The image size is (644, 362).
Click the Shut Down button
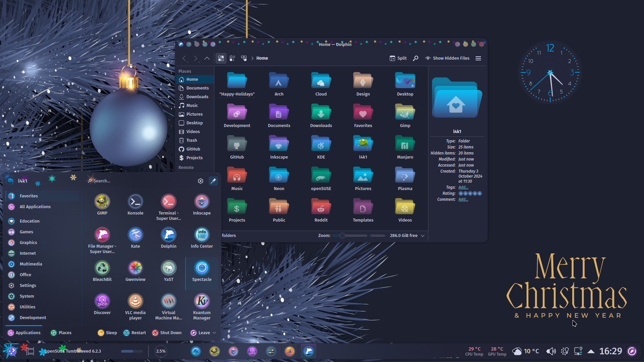tap(167, 333)
